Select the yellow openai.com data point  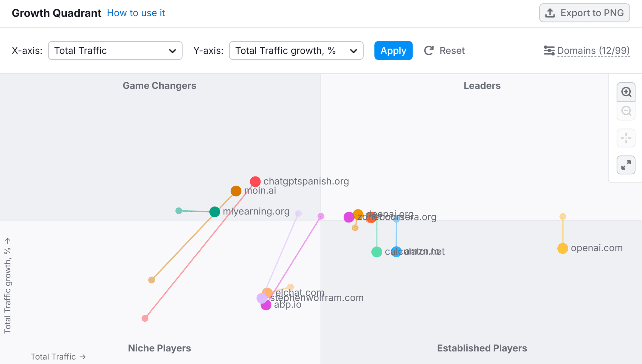coord(563,248)
